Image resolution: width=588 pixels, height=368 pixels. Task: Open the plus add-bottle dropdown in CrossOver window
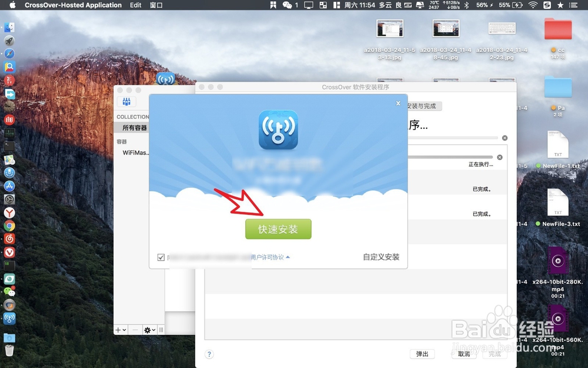pos(121,330)
